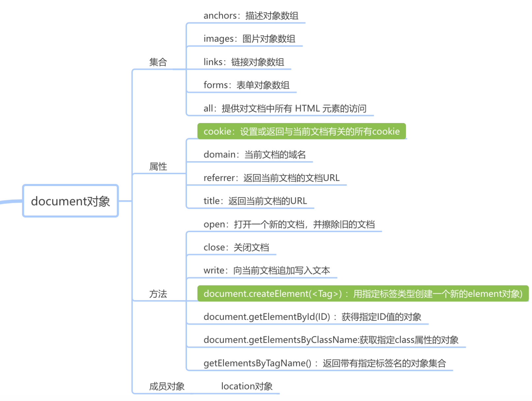This screenshot has height=401, width=532.
Task: Select the document对象 root node
Action: pos(70,201)
